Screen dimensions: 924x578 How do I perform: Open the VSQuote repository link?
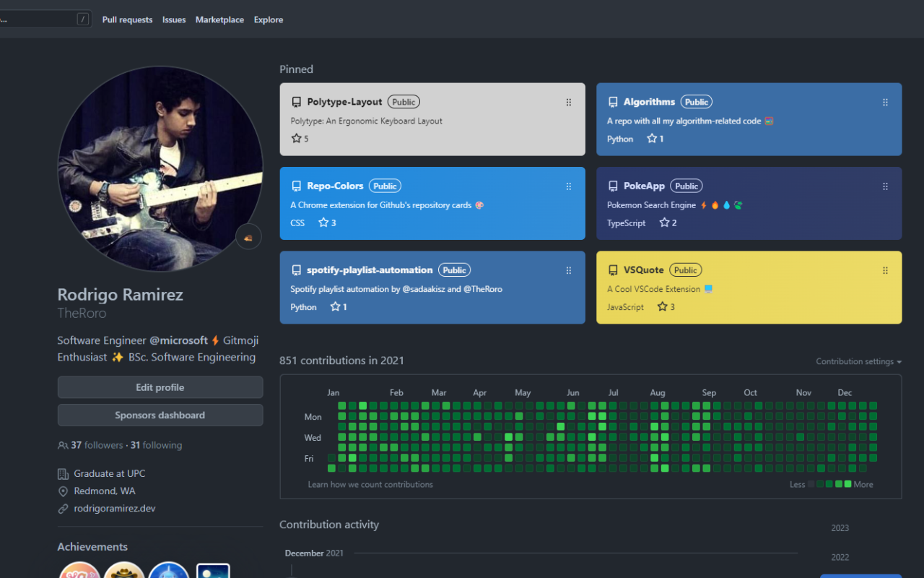tap(644, 270)
